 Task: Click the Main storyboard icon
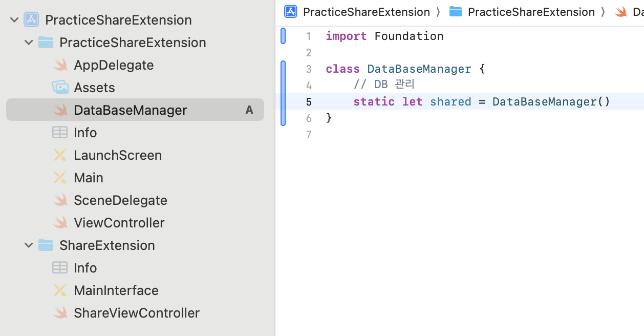[60, 178]
